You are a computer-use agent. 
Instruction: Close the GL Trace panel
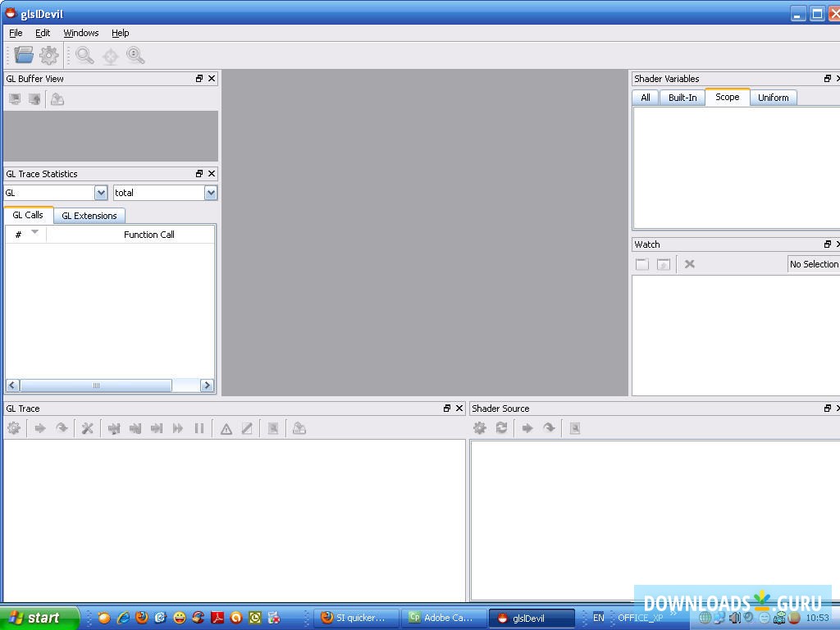pos(459,409)
